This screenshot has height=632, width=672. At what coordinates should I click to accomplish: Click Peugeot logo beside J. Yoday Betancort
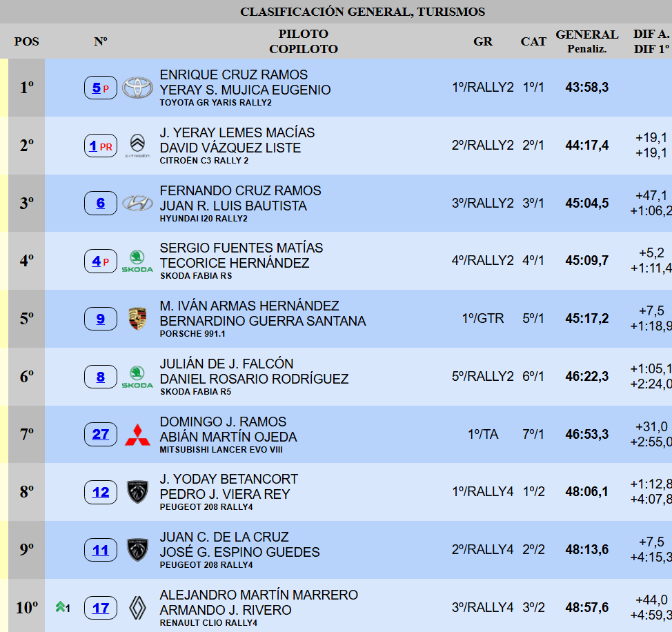pos(137,492)
